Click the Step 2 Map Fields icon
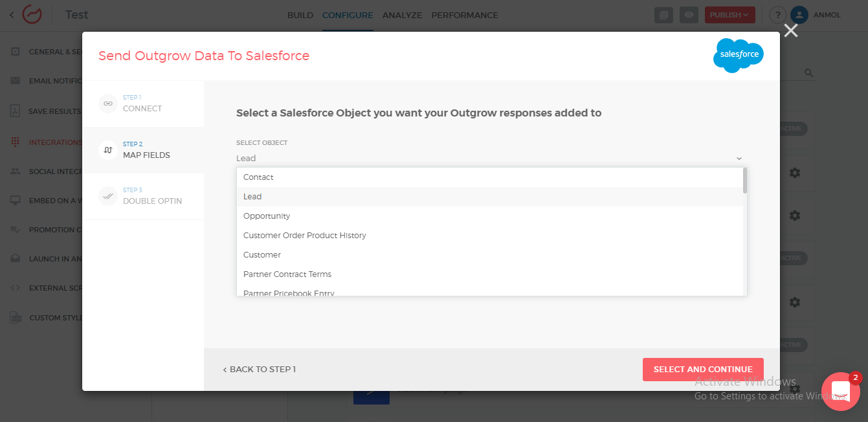 [x=108, y=150]
